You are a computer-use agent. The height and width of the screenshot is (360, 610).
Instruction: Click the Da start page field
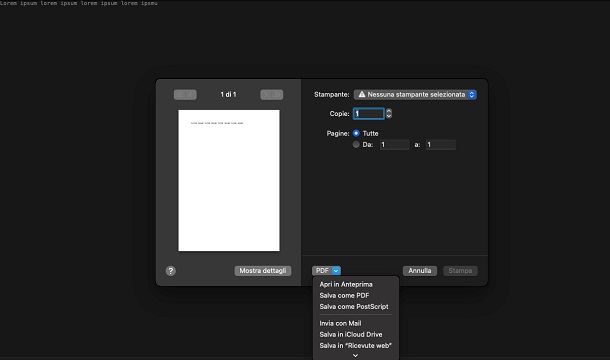point(394,145)
